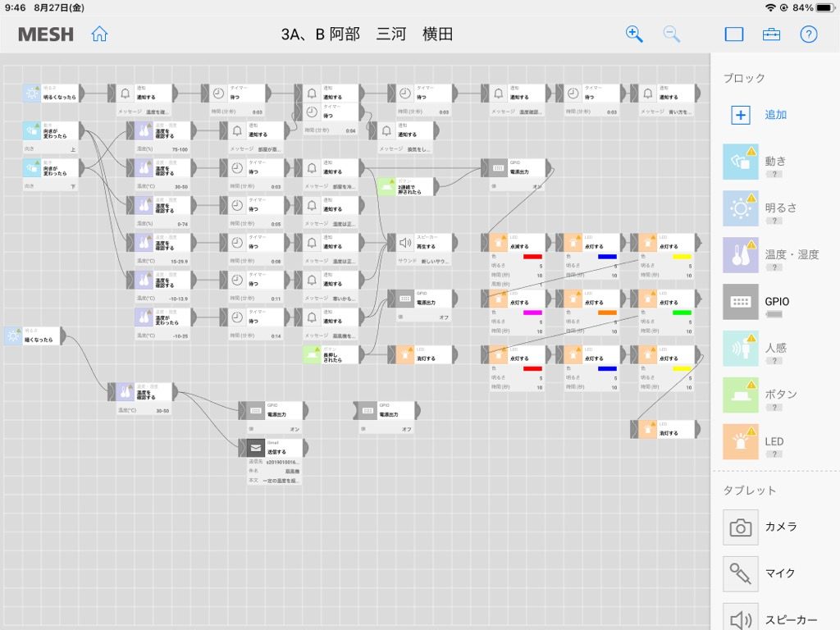Tap the battery indicator at 84%
The image size is (840, 630).
tap(814, 7)
